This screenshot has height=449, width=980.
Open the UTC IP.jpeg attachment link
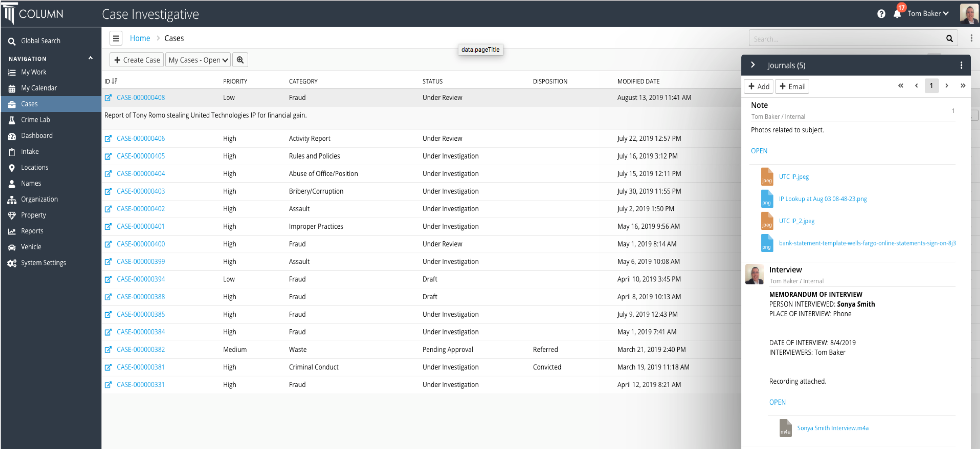pos(794,176)
